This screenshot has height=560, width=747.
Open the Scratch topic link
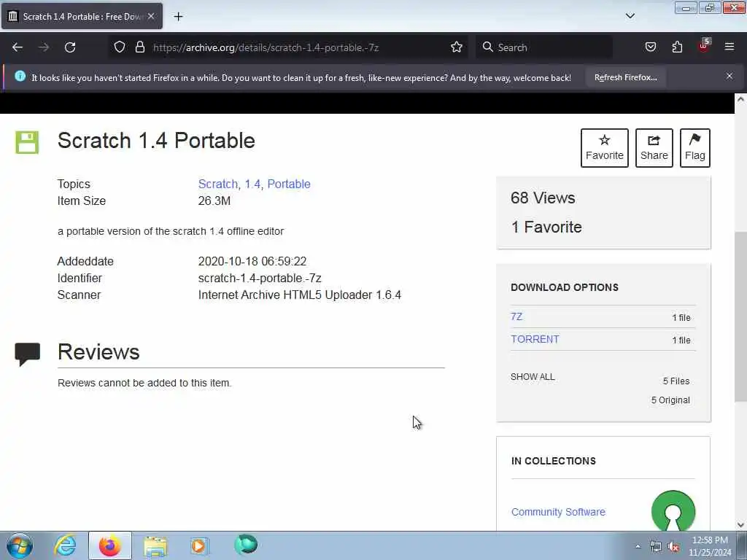point(217,184)
